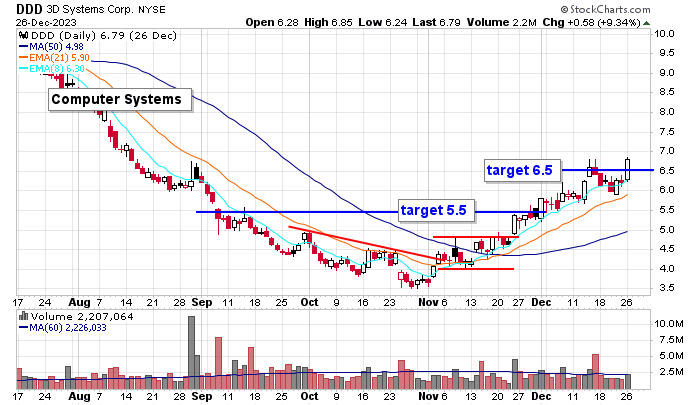The height and width of the screenshot is (405, 700).
Task: Click the 10.0M volume axis label
Action: pyautogui.click(x=669, y=323)
